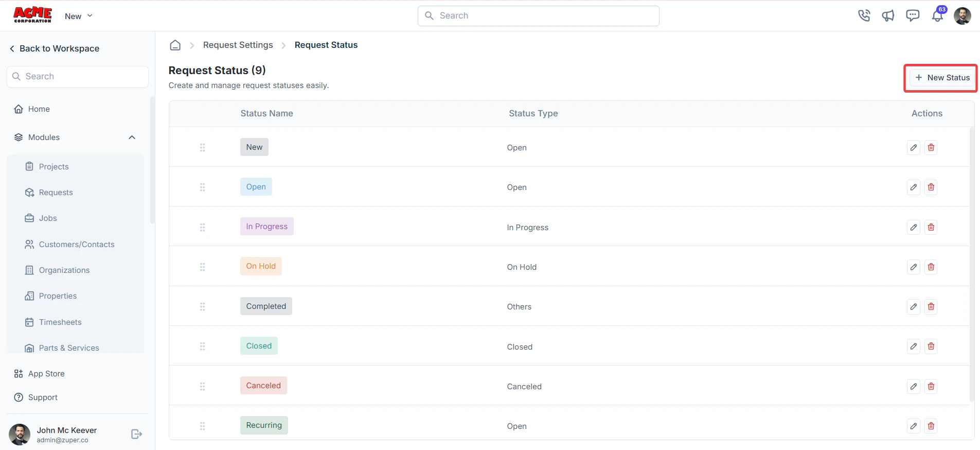Click the Recurring status badge
This screenshot has height=450, width=980.
click(264, 425)
